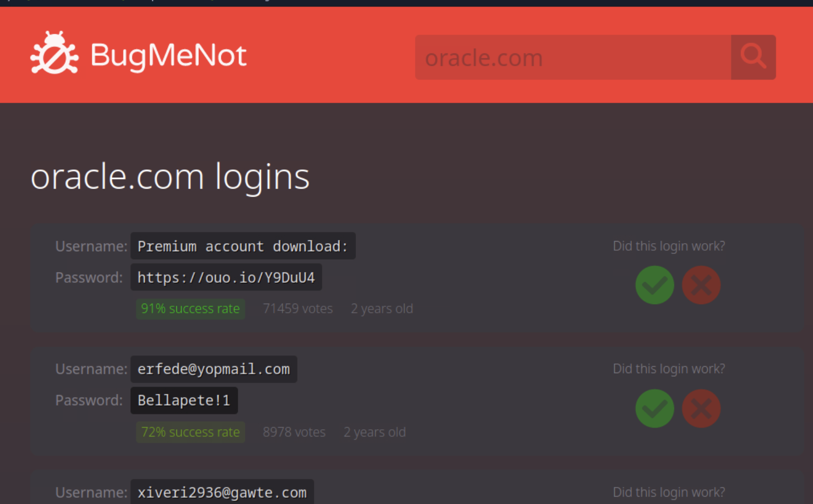Click the "oracle.com logins" heading

click(x=170, y=176)
